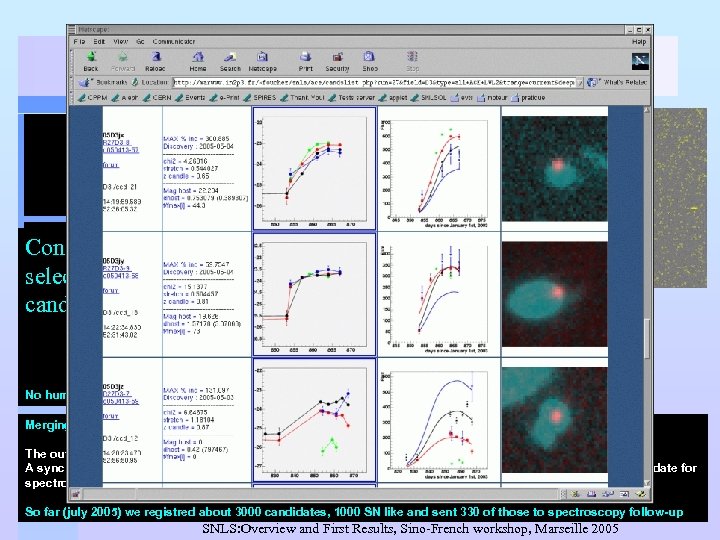Open the third candidate's magnitude light-curve plot
Screen dimensions: 720x540
point(314,420)
